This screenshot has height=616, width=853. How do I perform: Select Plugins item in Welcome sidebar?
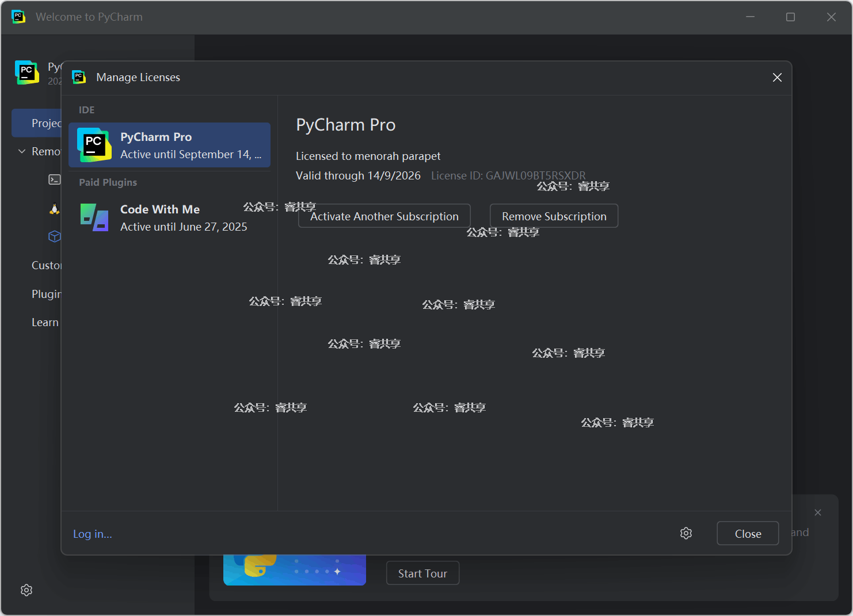[x=46, y=294]
